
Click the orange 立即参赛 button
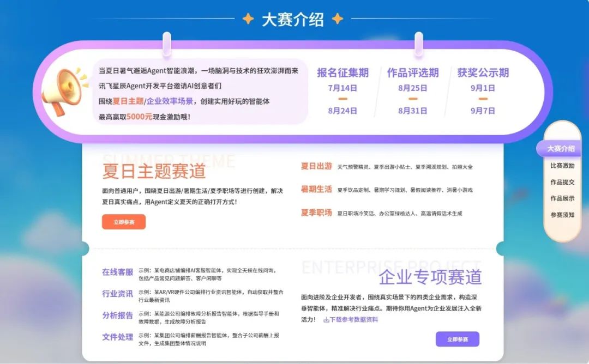click(x=124, y=222)
